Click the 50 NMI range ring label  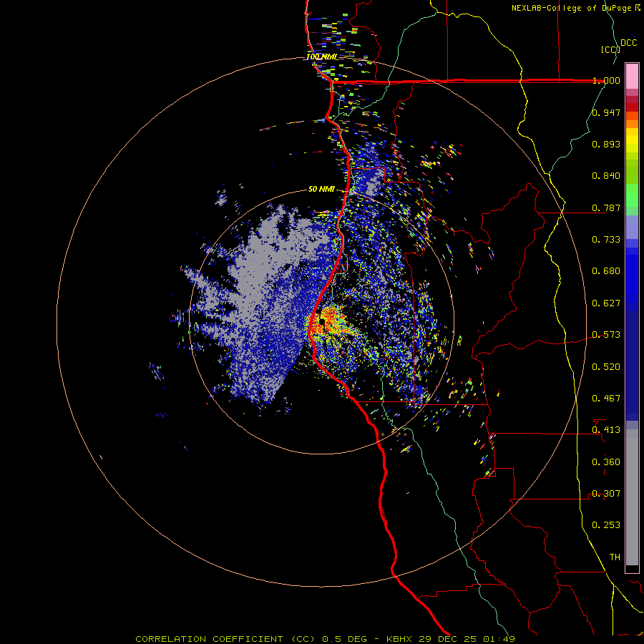tap(321, 189)
